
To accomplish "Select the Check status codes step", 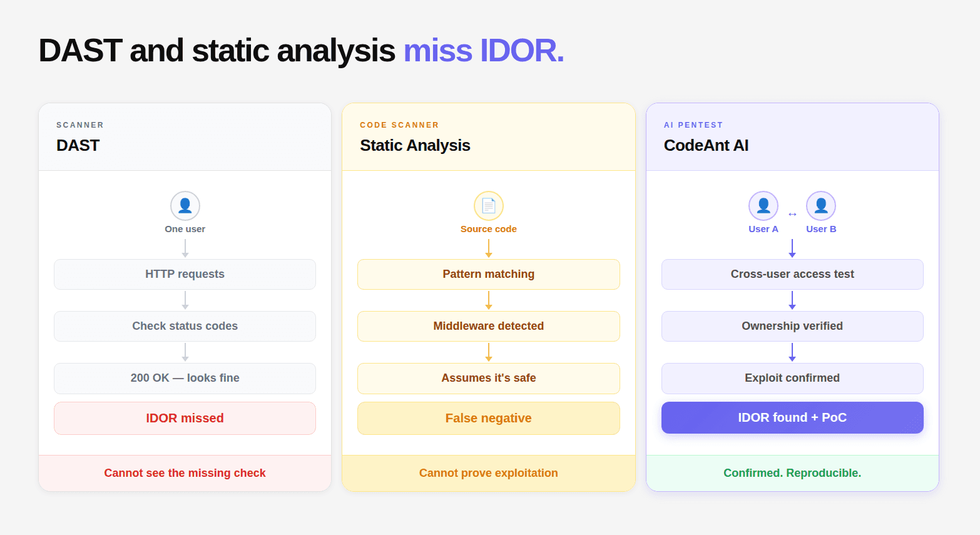I will (185, 326).
